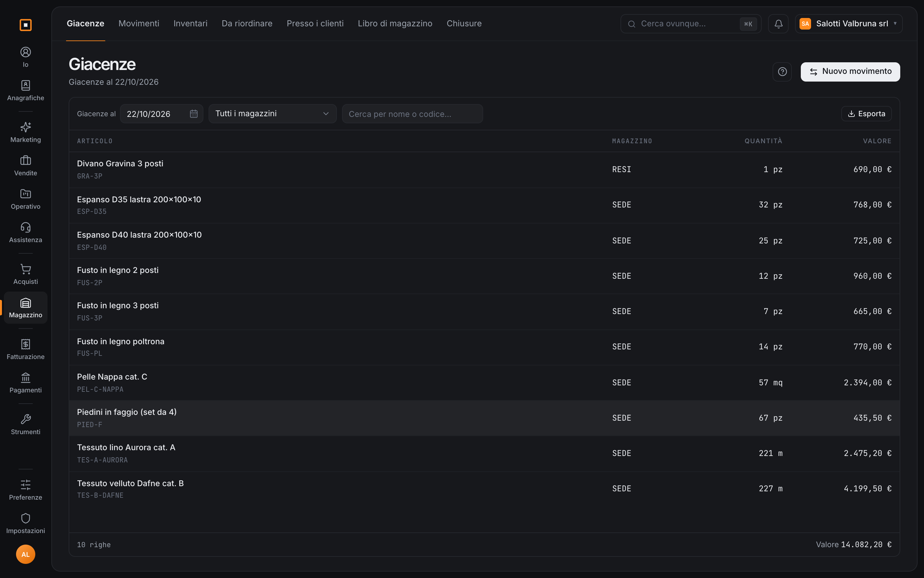Screen dimensions: 924x578
Task: Open Strumenti in the sidebar
Action: coord(26,424)
